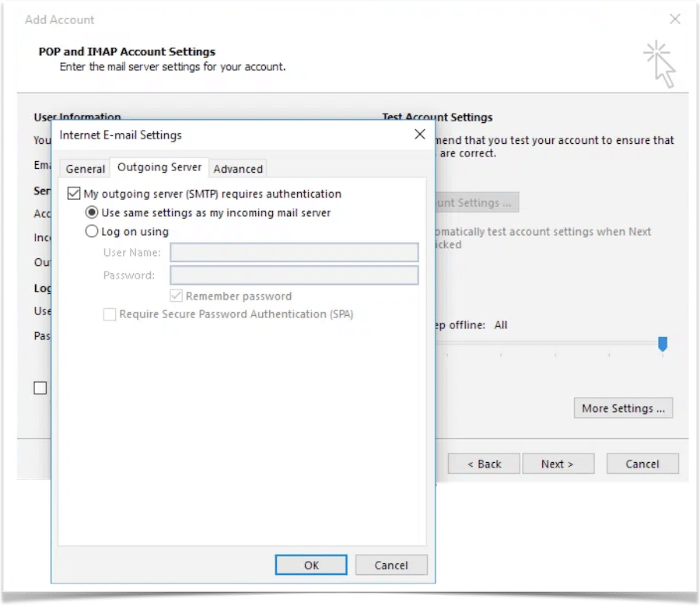
Task: Click Next in Add Account wizard
Action: point(557,464)
